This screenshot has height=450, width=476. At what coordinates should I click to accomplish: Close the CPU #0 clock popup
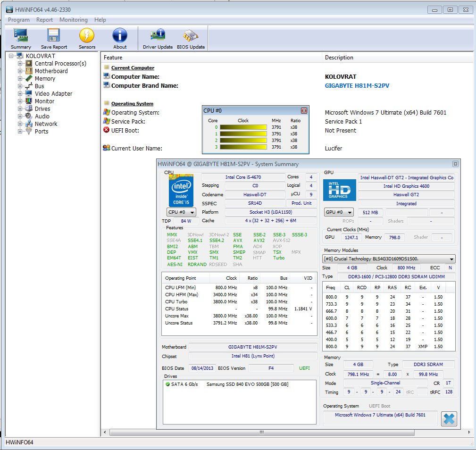click(304, 111)
